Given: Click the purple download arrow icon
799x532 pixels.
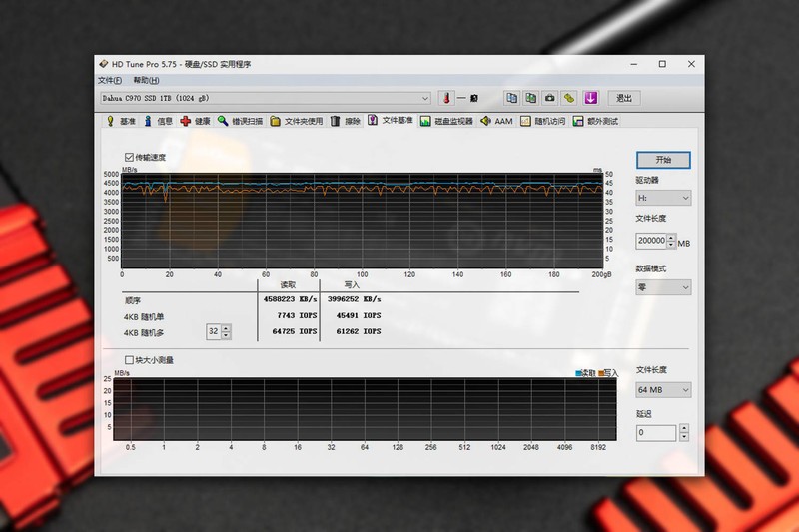Looking at the screenshot, I should point(590,98).
